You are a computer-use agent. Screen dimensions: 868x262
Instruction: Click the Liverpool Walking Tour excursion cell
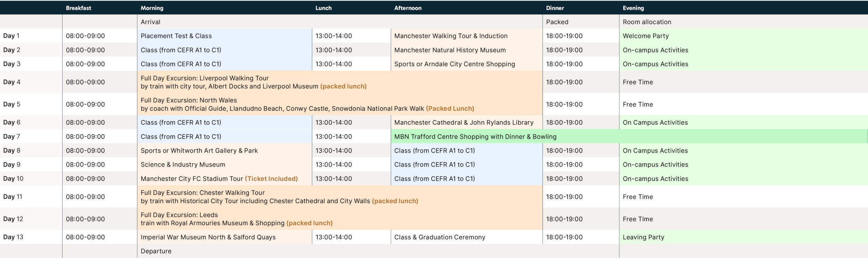[253, 82]
